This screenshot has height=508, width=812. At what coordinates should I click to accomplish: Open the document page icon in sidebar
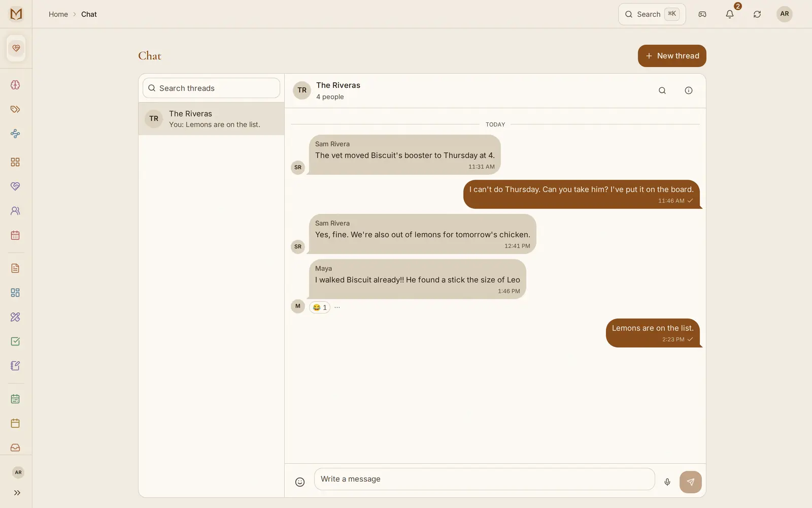15,268
